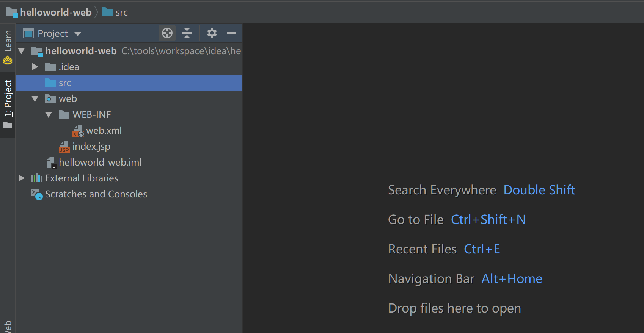Click helloworld-web module icon in breadcrumb
This screenshot has width=644, height=333.
(12, 13)
